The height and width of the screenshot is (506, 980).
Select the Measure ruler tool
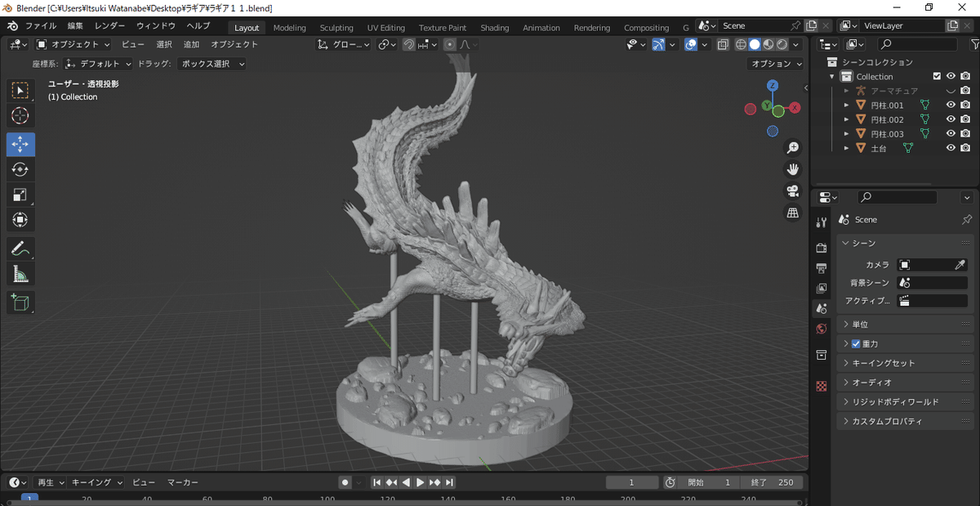click(x=20, y=274)
